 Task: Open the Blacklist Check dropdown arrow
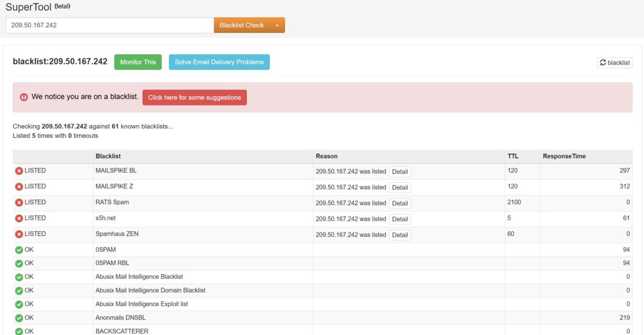(277, 25)
